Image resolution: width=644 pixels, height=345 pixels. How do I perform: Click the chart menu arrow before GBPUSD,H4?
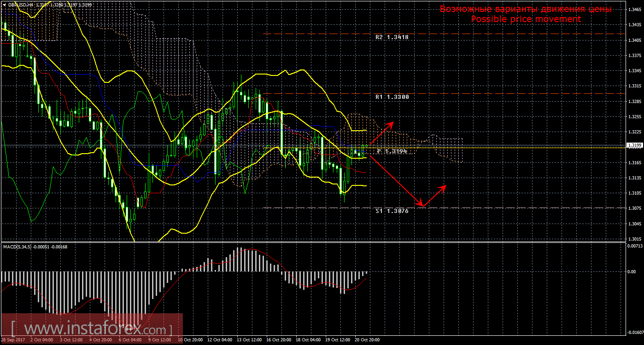coord(5,4)
